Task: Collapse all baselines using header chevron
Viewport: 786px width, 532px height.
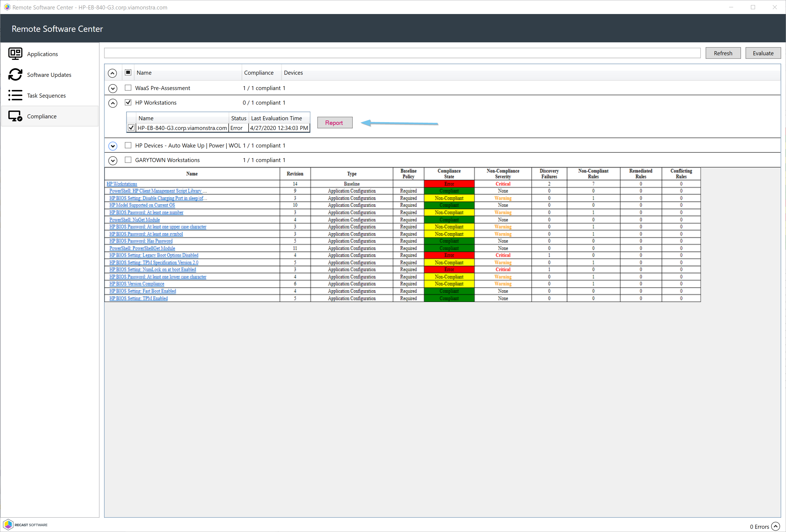Action: click(112, 73)
